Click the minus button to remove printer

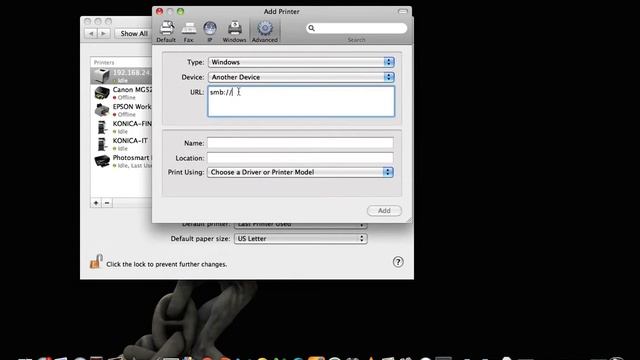coord(107,203)
